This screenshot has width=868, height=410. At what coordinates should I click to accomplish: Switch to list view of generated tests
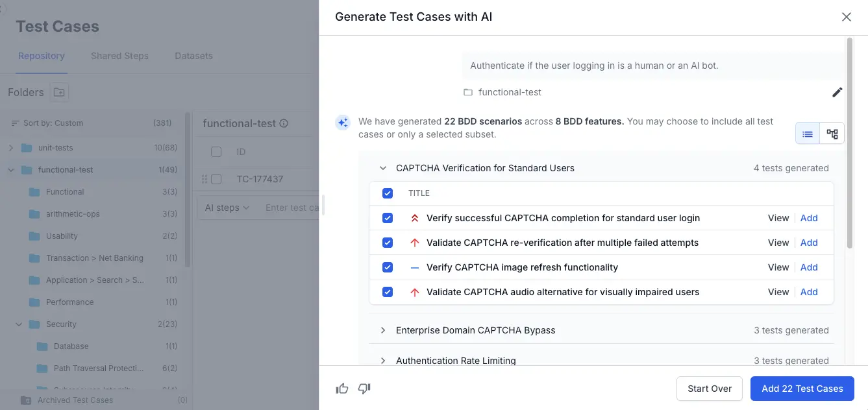point(808,134)
